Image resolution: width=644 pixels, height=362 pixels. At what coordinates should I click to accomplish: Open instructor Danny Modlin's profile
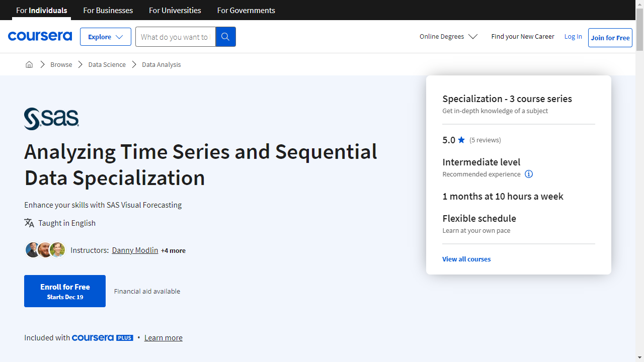[x=135, y=250]
